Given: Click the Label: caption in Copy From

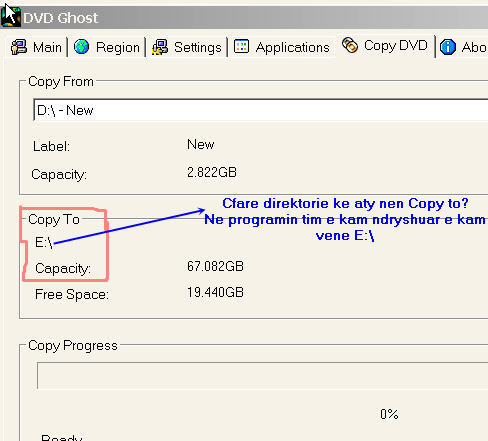Looking at the screenshot, I should [51, 146].
